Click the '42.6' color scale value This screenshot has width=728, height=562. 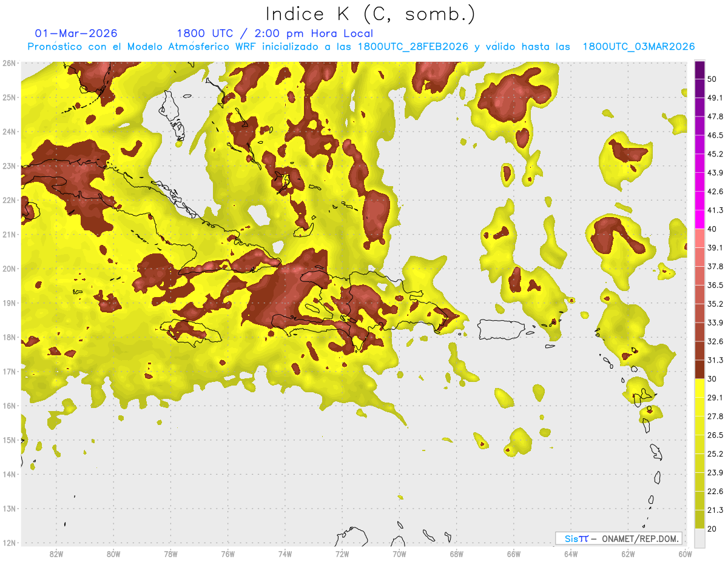715,192
